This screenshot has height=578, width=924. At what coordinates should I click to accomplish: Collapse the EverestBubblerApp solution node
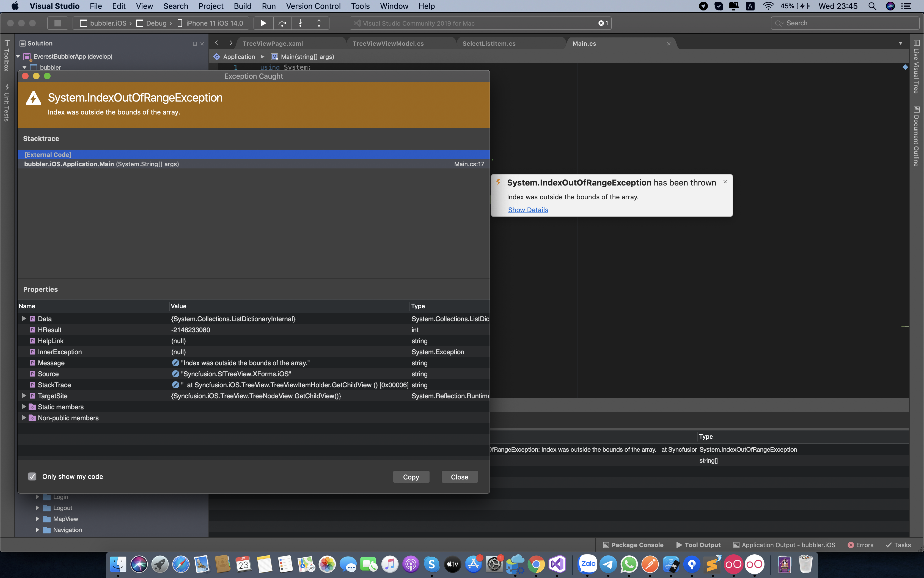(18, 57)
